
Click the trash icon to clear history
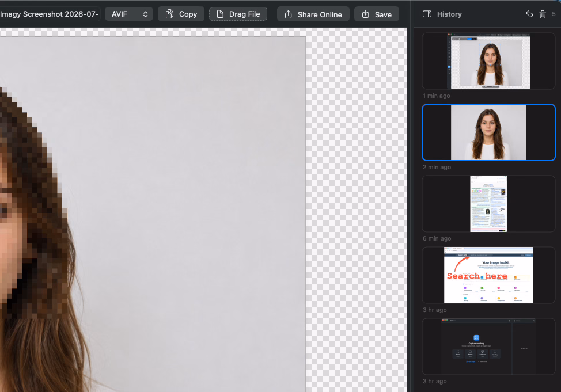543,14
